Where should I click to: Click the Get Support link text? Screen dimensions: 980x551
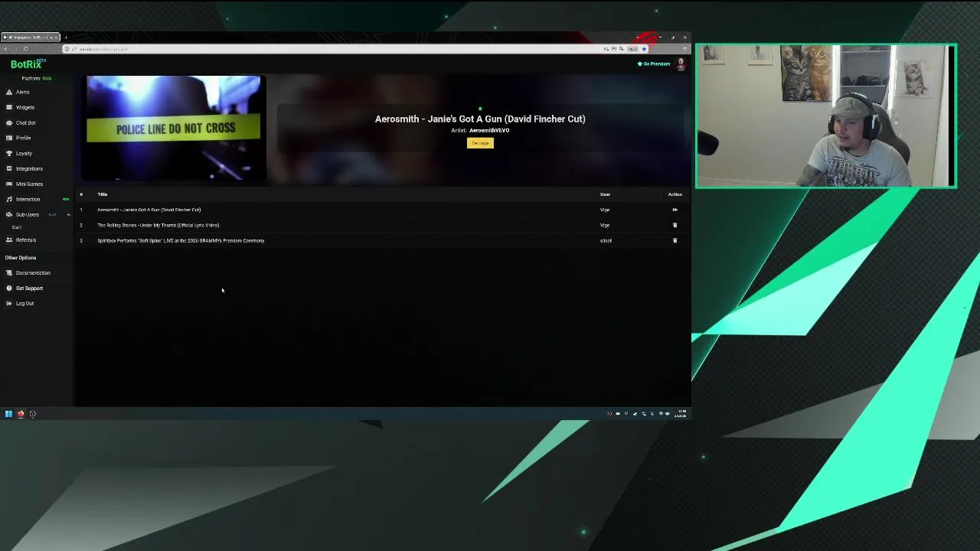pos(29,288)
